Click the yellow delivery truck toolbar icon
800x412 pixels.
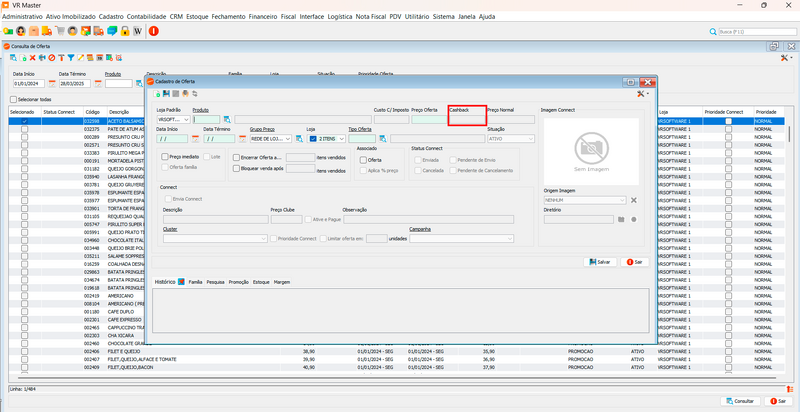point(47,31)
